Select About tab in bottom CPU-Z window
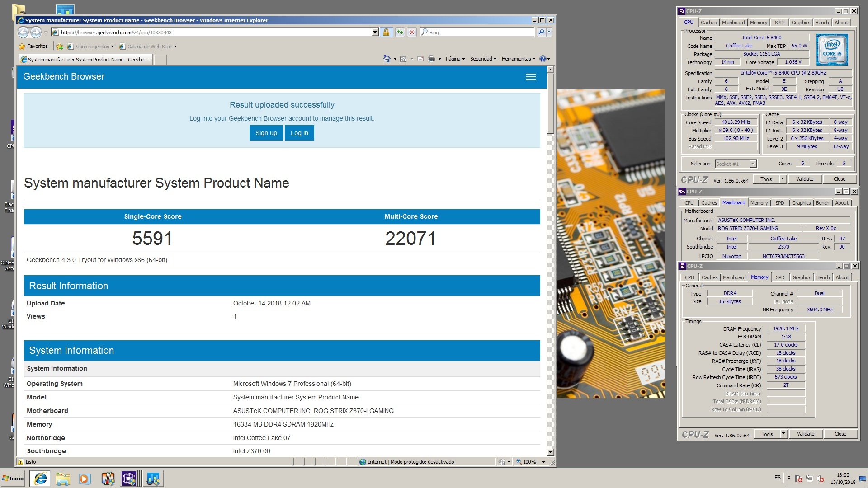The image size is (868, 488). [842, 277]
